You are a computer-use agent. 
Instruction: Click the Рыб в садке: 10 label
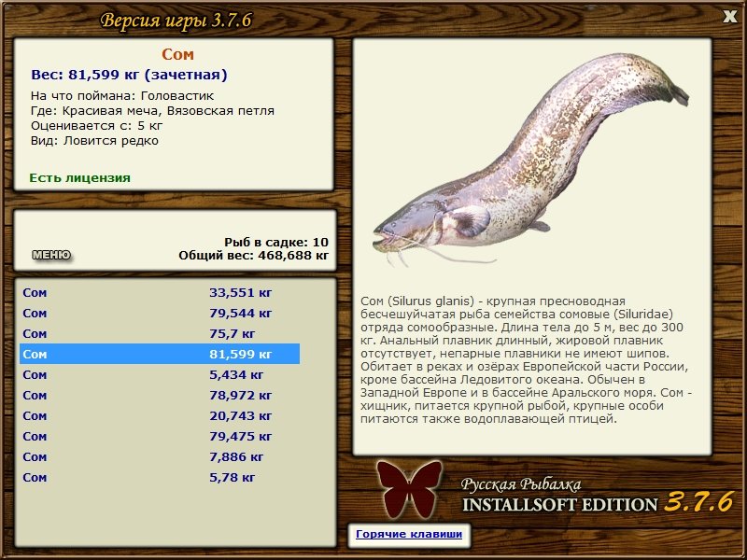276,242
